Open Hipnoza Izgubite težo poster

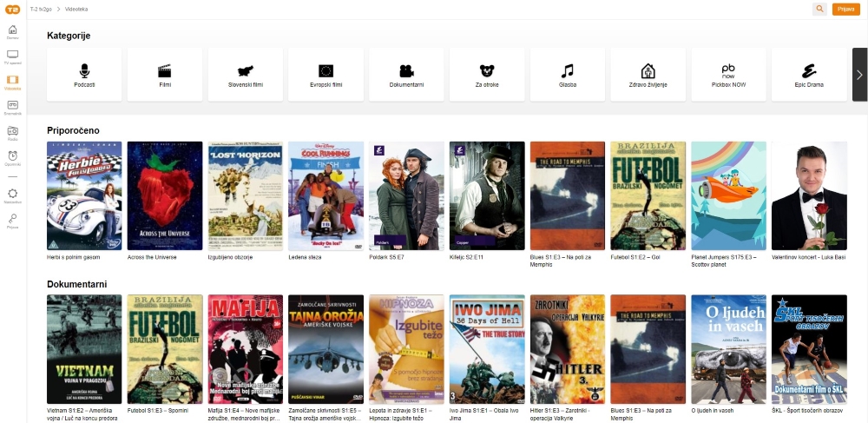tap(406, 349)
